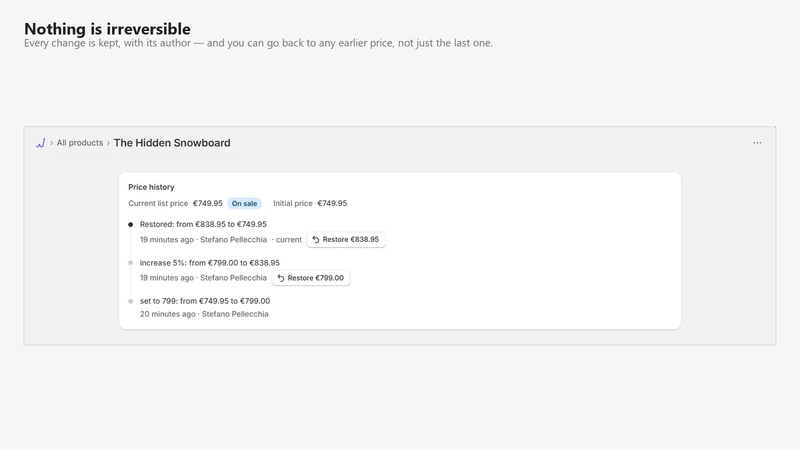The height and width of the screenshot is (450, 800).
Task: Click the Restore €799.00 button
Action: click(x=311, y=278)
